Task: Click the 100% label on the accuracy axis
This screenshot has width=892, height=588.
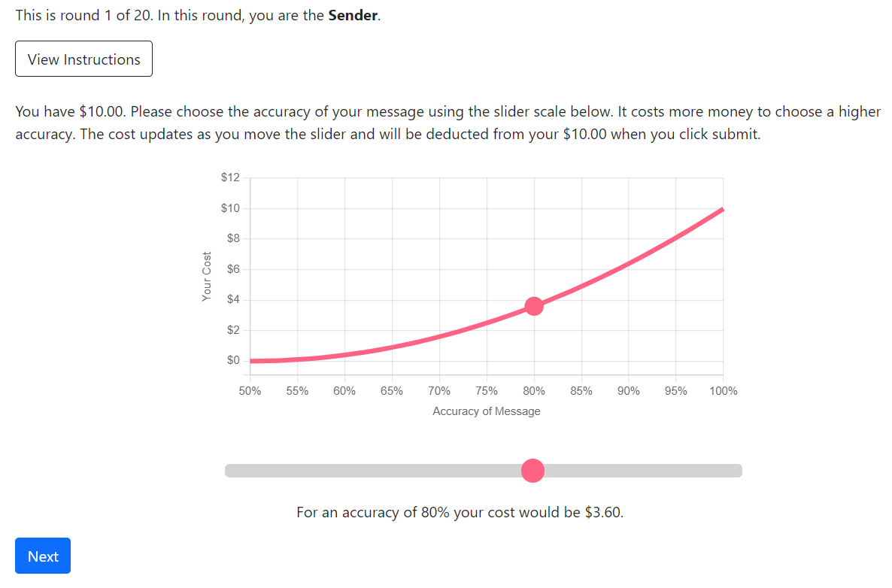Action: pyautogui.click(x=723, y=391)
